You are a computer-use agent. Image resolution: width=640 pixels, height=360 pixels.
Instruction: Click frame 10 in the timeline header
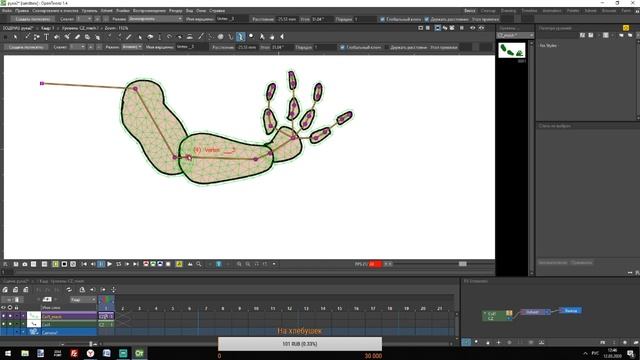256,309
